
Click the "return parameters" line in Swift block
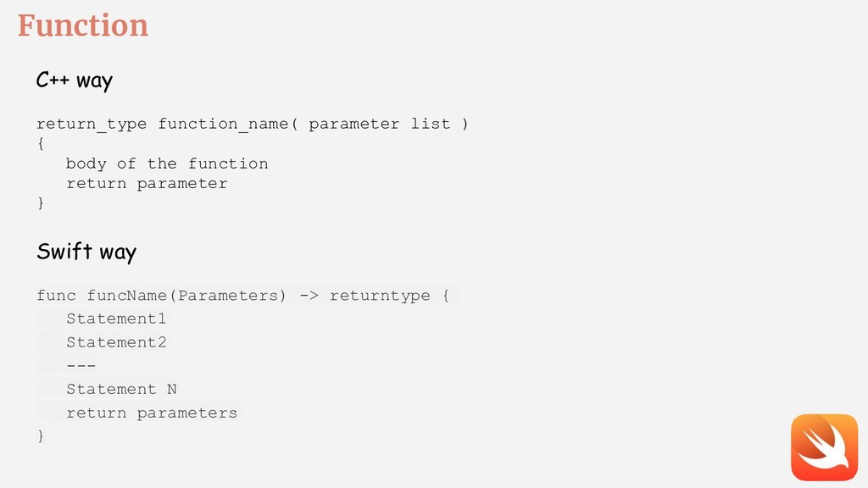point(152,413)
